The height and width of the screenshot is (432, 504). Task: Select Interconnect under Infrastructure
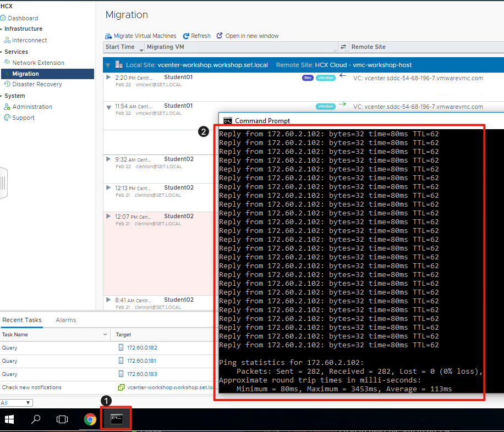pyautogui.click(x=29, y=40)
